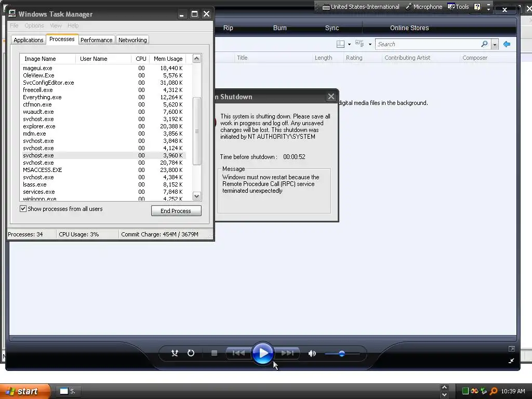Viewport: 532px width, 399px height.
Task: Select the MSACCESS.EXE process row
Action: pyautogui.click(x=103, y=170)
